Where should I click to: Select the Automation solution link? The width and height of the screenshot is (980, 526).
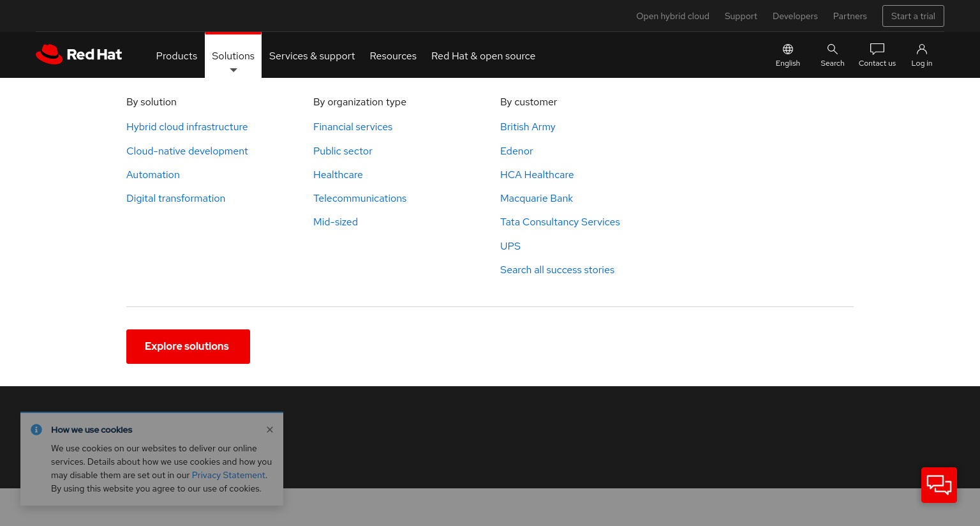[x=153, y=175]
